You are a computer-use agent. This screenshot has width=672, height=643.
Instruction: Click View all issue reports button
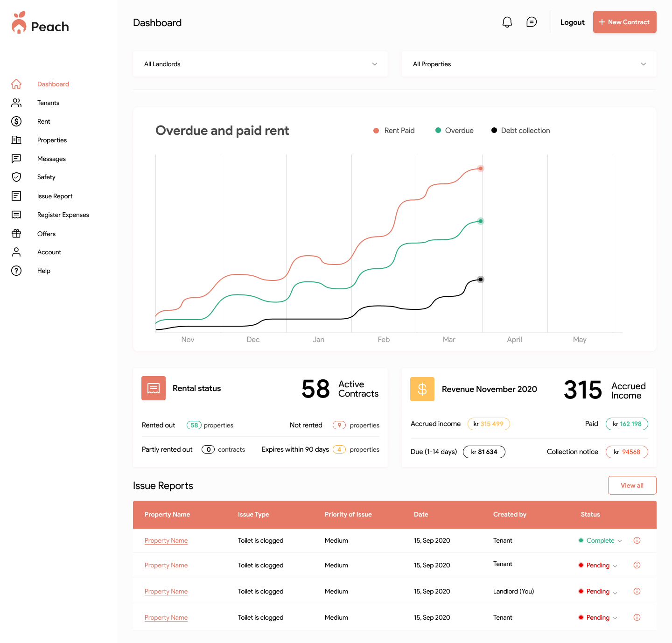coord(632,485)
